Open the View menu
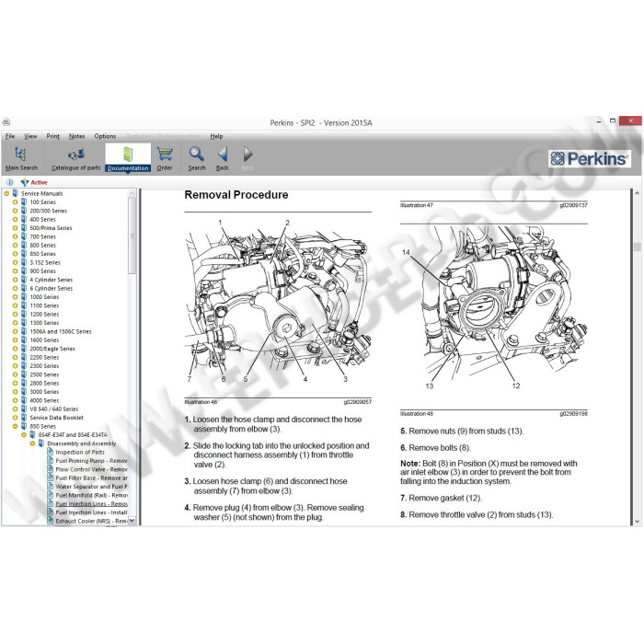This screenshot has width=644, height=644. coord(30,136)
